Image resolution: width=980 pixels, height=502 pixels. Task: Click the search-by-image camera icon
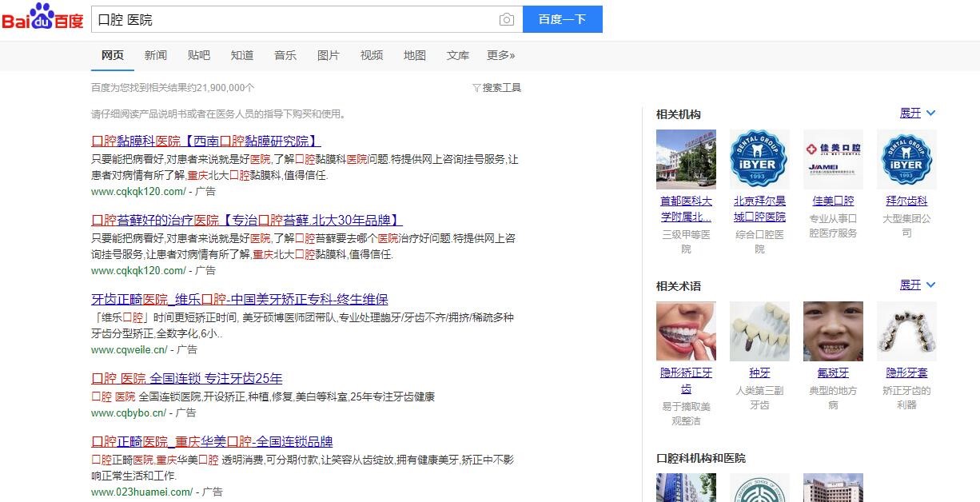point(507,19)
